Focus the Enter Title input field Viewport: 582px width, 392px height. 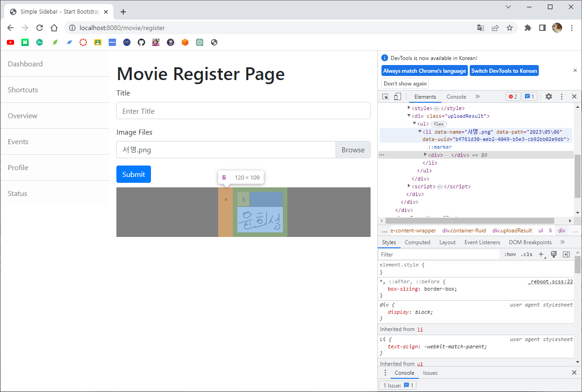tap(243, 111)
